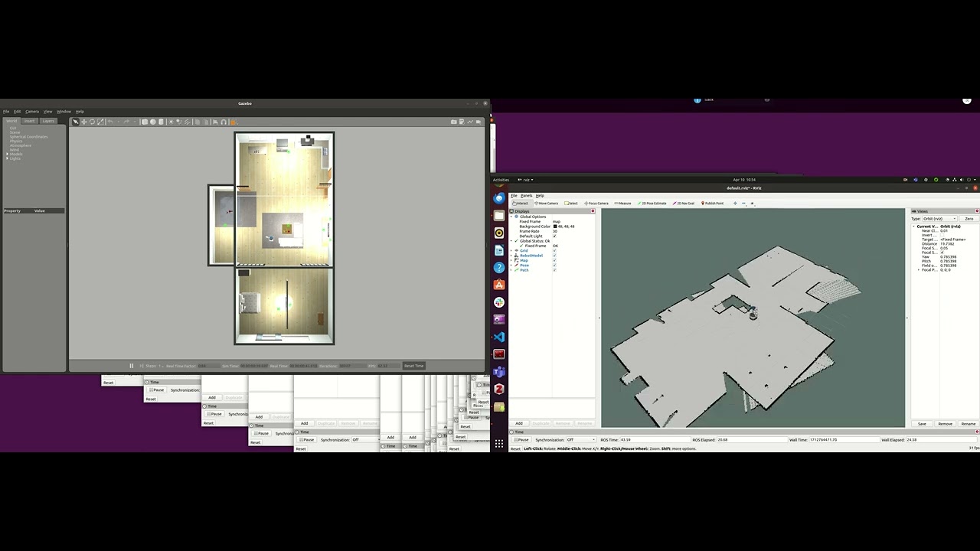This screenshot has width=980, height=551.
Task: Toggle the Default Light checkbox
Action: coord(554,236)
